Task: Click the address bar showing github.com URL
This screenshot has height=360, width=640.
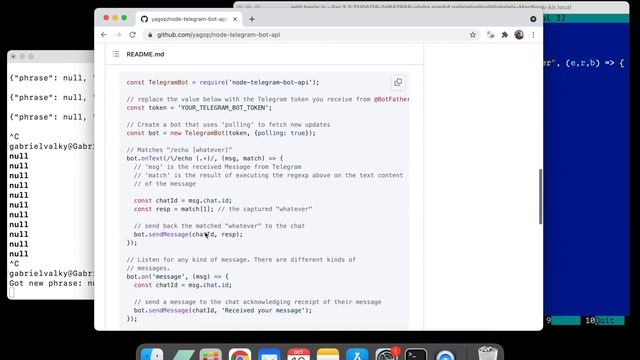Action: 310,35
